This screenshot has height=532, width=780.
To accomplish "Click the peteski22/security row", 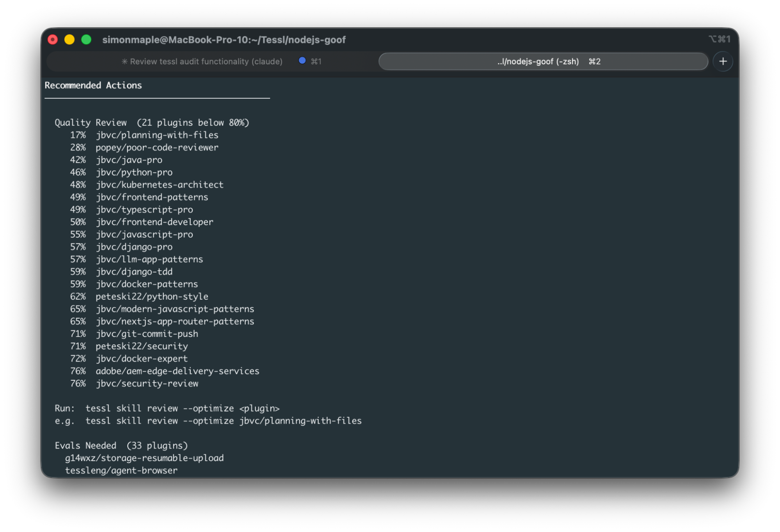I will coord(129,346).
